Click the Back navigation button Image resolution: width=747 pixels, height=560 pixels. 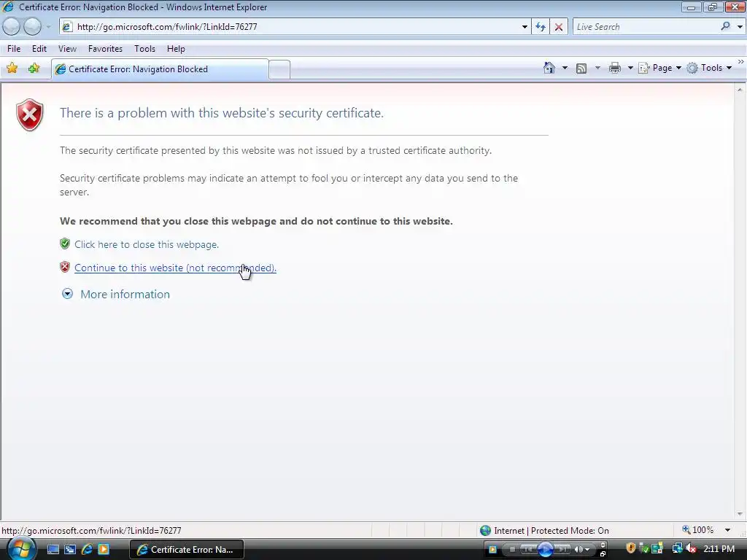pos(11,27)
